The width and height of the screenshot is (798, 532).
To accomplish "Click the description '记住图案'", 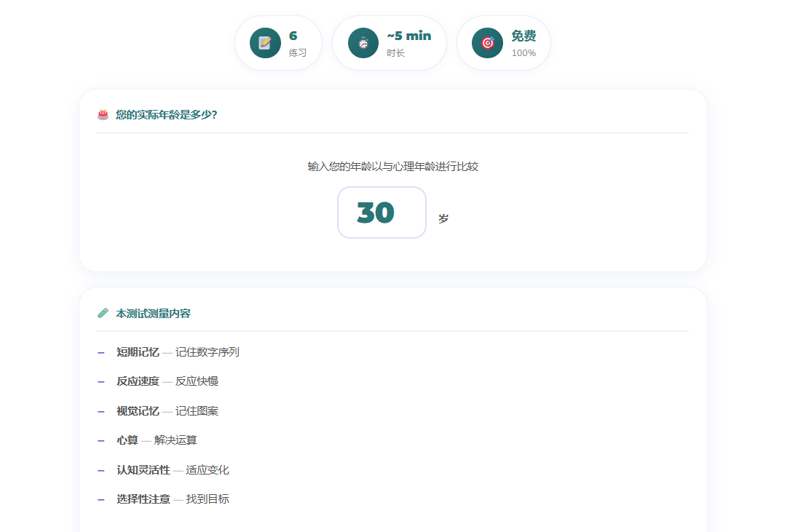I will 197,411.
